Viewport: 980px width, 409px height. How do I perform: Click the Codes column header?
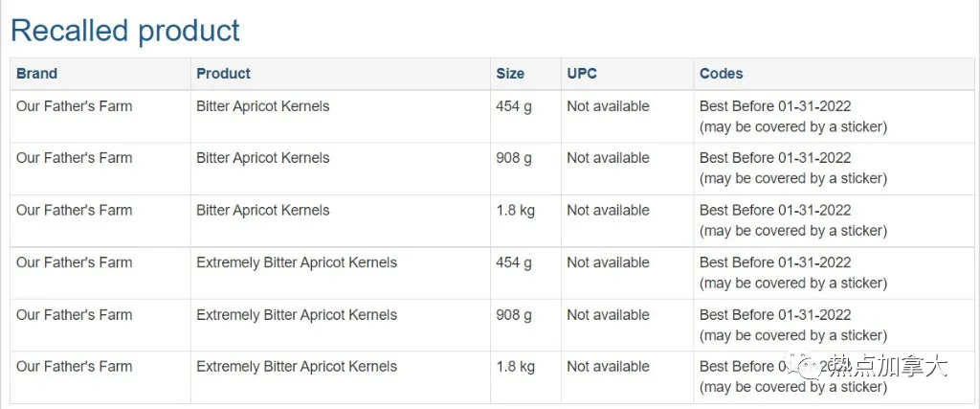(721, 73)
